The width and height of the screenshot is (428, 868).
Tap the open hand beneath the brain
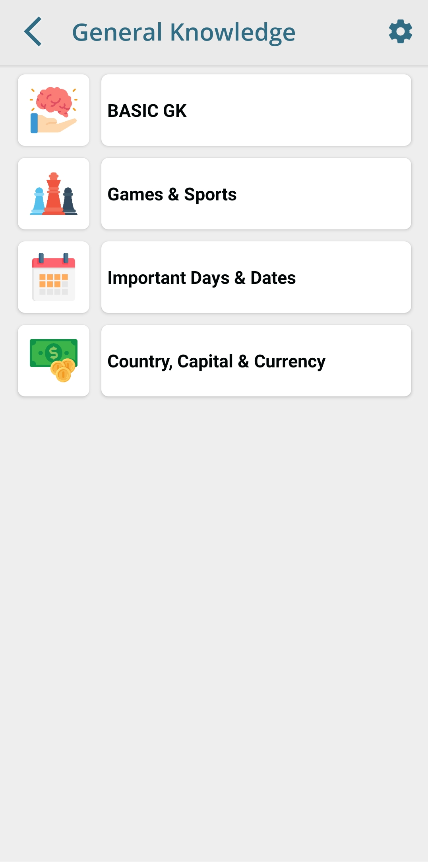tap(56, 124)
